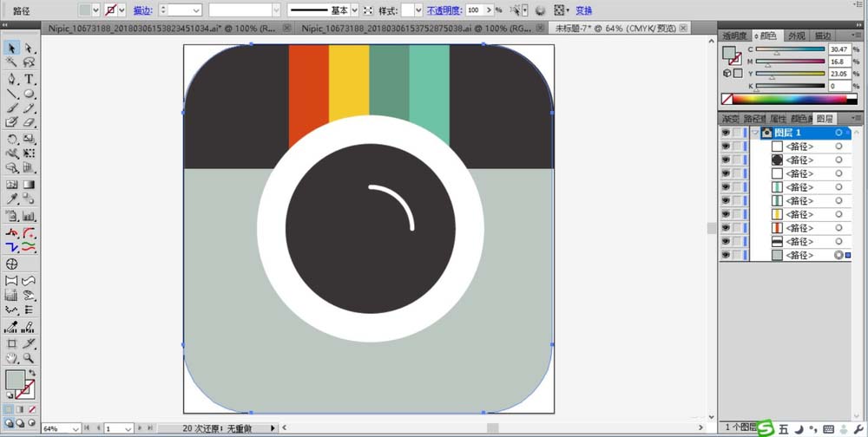The width and height of the screenshot is (868, 437).
Task: Activate the Zoom magnifier tool
Action: 30,357
